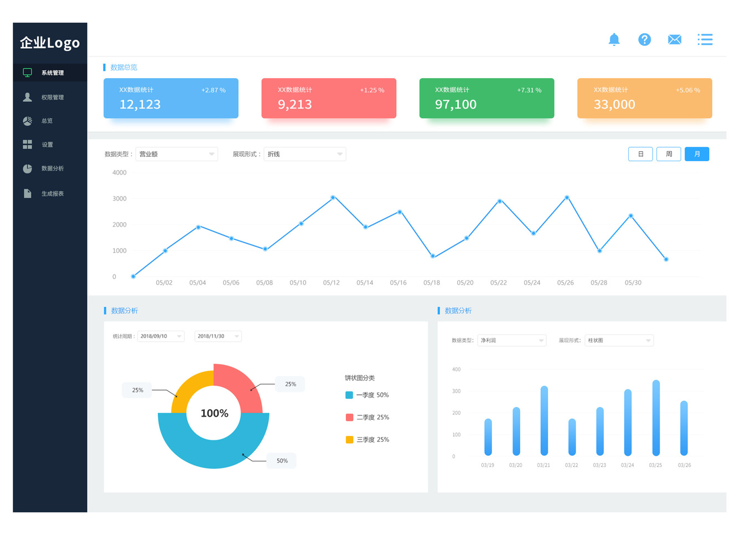
Task: Open the 净利润 data type dropdown
Action: point(512,340)
